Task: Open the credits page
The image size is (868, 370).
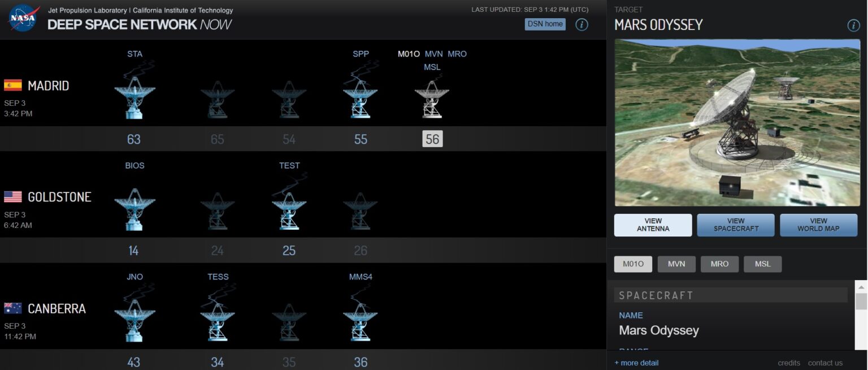Action: click(x=788, y=363)
